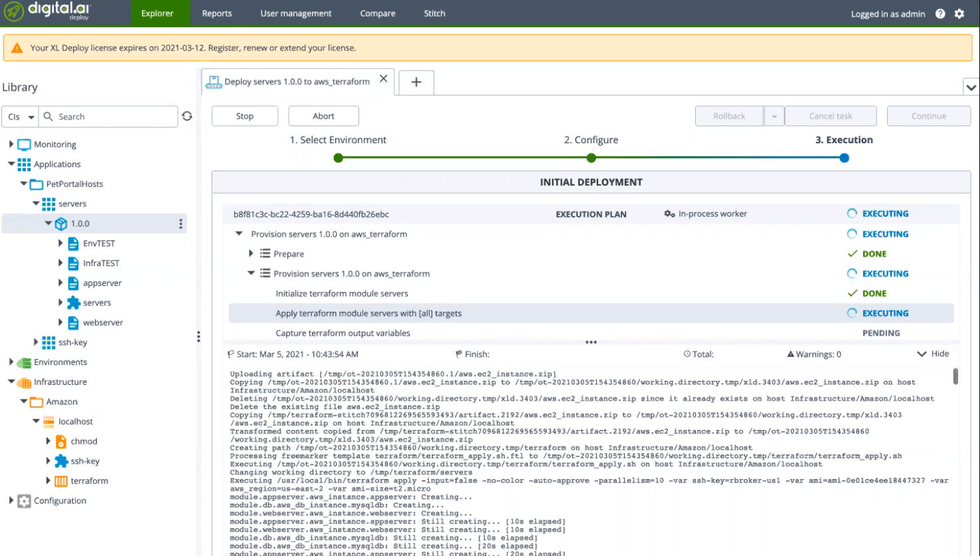Open the CIs filter dropdown
This screenshot has height=556, width=980.
[21, 117]
